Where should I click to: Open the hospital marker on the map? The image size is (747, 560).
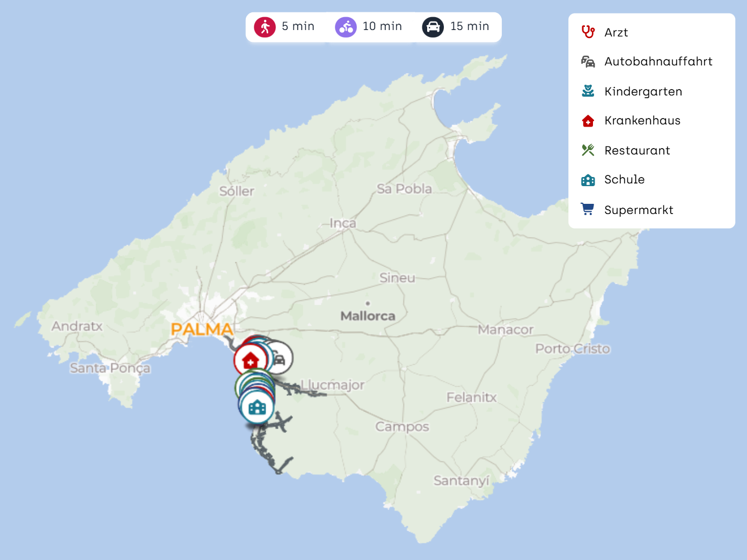pyautogui.click(x=250, y=360)
